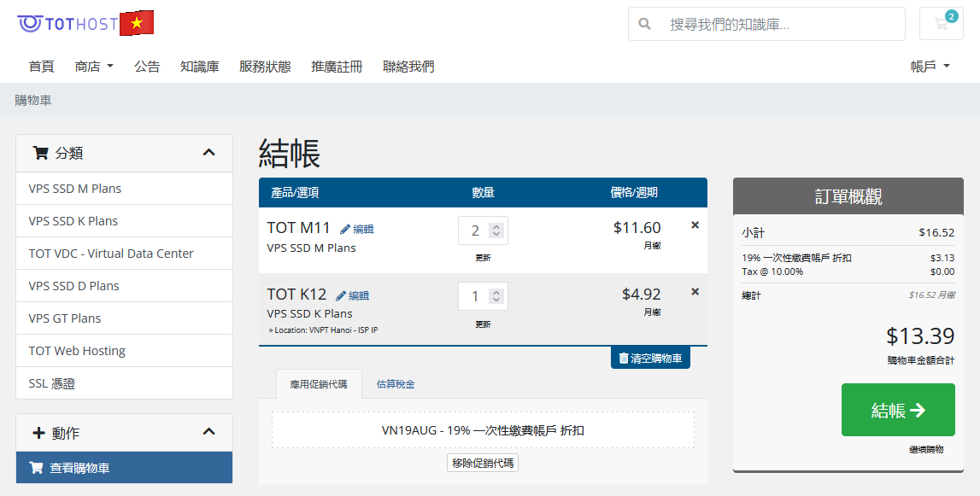Screen dimensions: 980x496
Task: Click the $11.60 price for TOT M11
Action: tap(637, 227)
